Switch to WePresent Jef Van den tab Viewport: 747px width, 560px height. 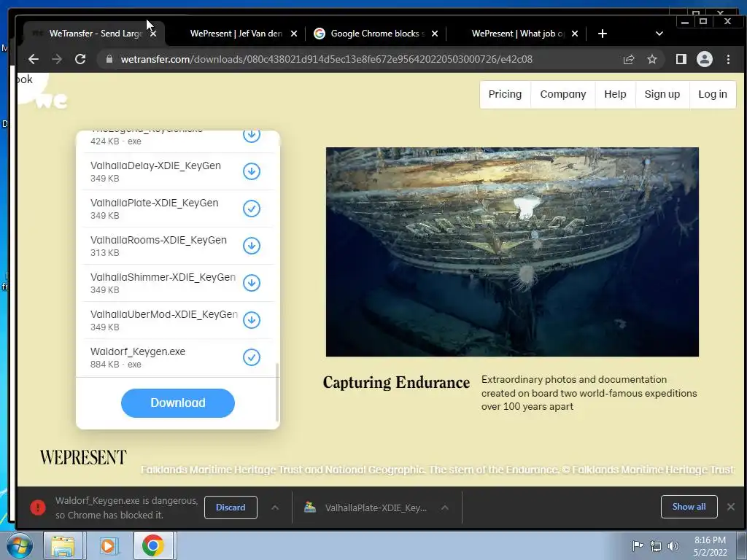tap(236, 34)
